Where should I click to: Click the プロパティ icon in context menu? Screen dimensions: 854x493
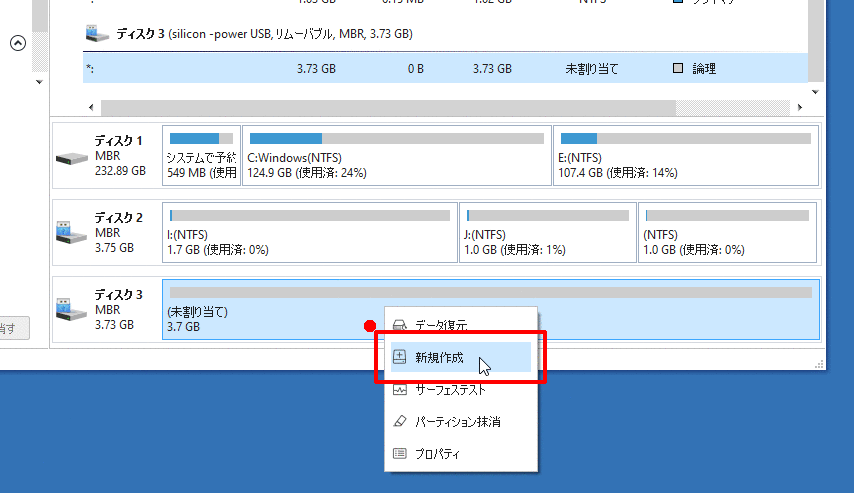pyautogui.click(x=400, y=454)
